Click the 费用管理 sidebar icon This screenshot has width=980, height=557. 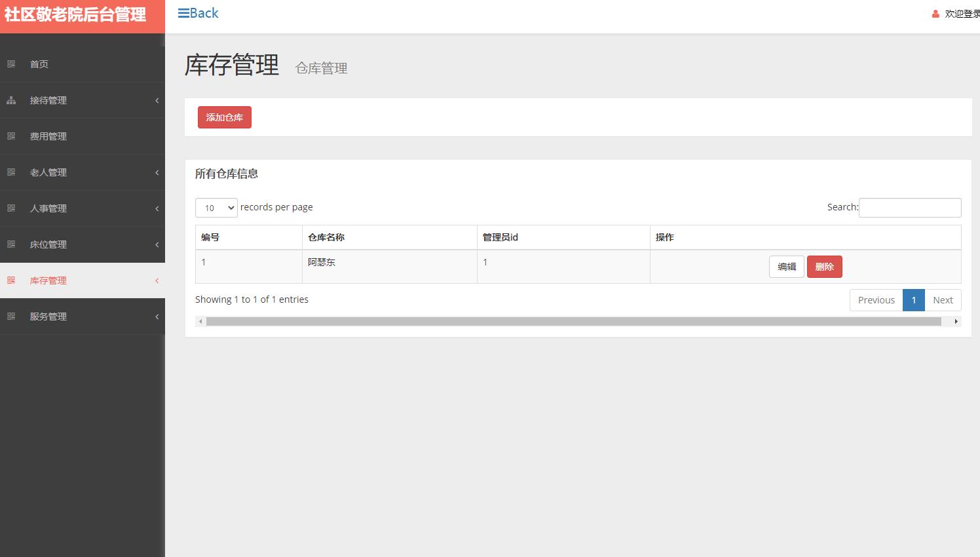[x=11, y=136]
